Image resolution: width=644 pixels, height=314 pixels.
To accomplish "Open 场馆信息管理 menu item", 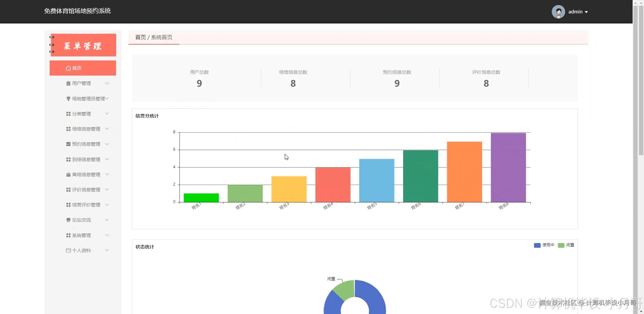I will (x=86, y=129).
